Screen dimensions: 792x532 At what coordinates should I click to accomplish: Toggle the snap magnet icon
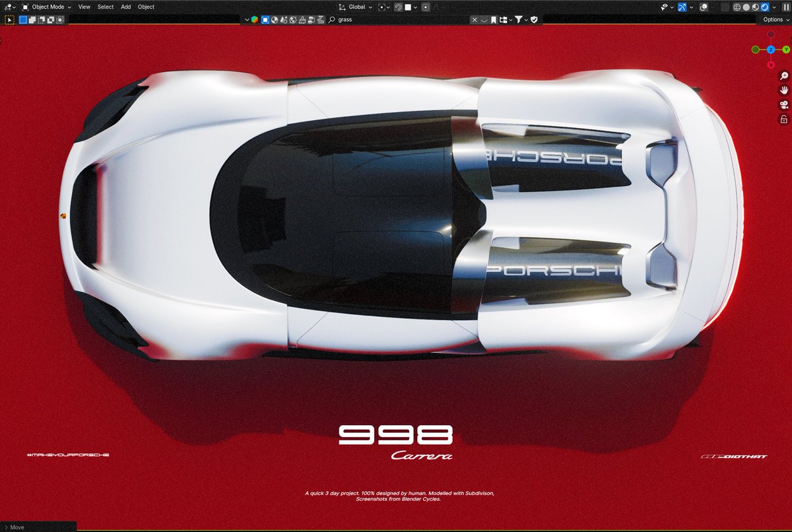click(399, 7)
